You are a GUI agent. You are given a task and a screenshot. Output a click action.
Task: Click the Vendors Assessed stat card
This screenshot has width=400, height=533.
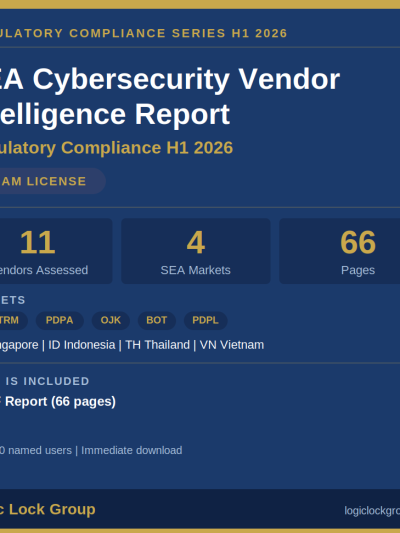[x=55, y=251]
